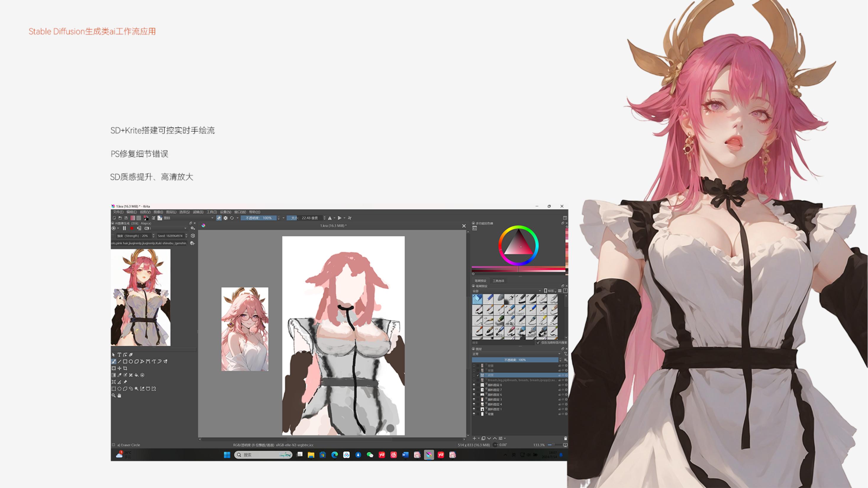Click the red record button in AI panel
The height and width of the screenshot is (488, 868).
(132, 228)
